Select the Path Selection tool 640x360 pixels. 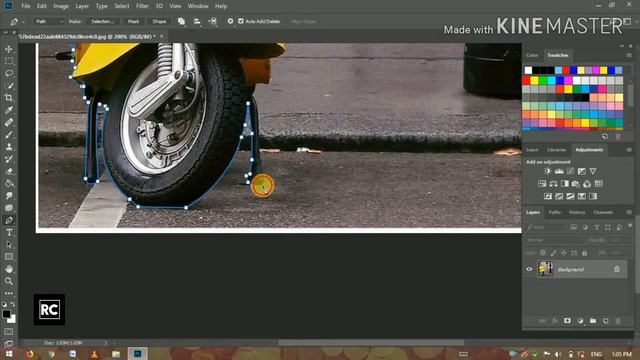[9, 245]
